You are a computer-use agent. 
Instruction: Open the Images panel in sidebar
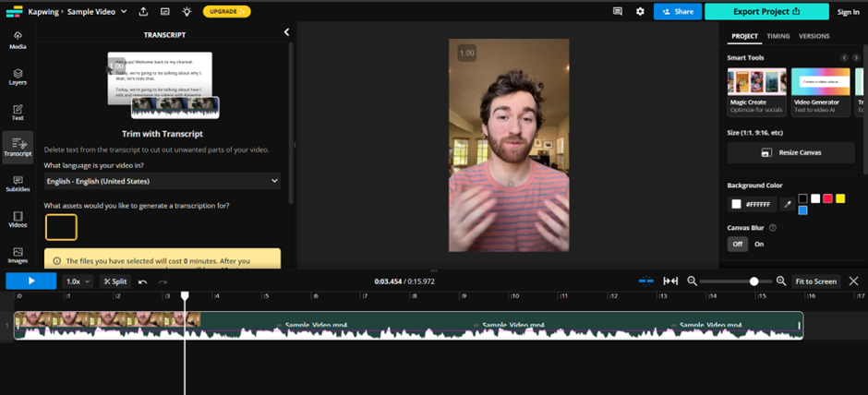click(18, 255)
